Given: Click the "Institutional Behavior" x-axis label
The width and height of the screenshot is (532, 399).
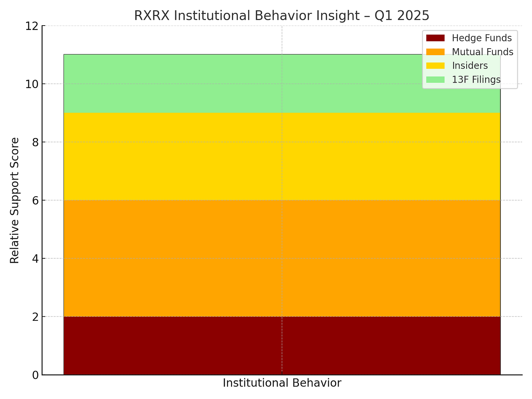Looking at the screenshot, I should pos(282,383).
